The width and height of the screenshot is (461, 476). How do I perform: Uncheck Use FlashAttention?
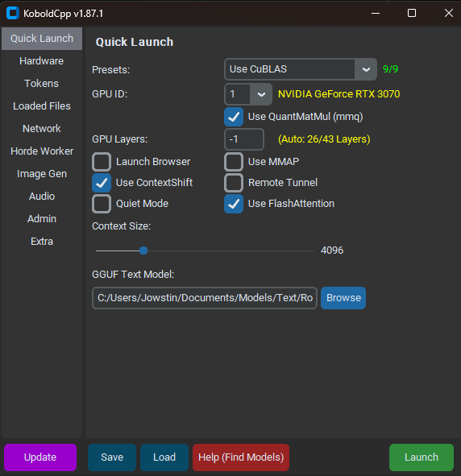click(234, 204)
